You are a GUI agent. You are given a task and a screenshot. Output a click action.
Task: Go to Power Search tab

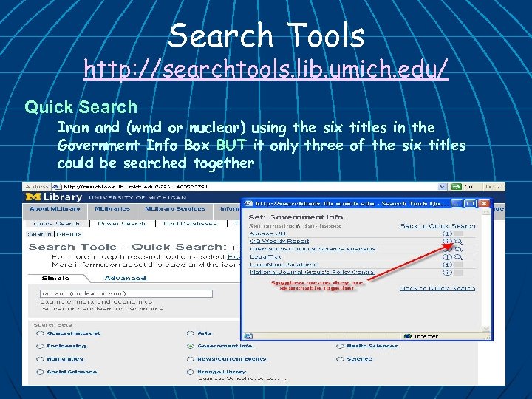[x=121, y=224]
